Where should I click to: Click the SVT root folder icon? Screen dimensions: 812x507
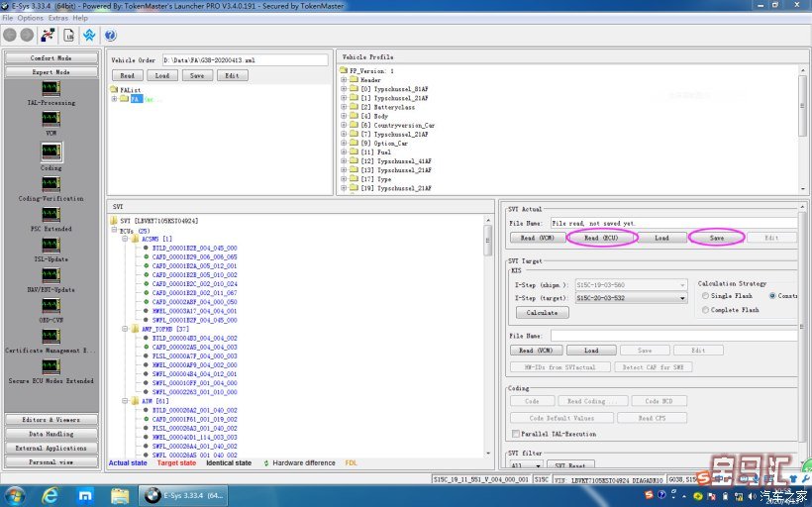(x=114, y=221)
